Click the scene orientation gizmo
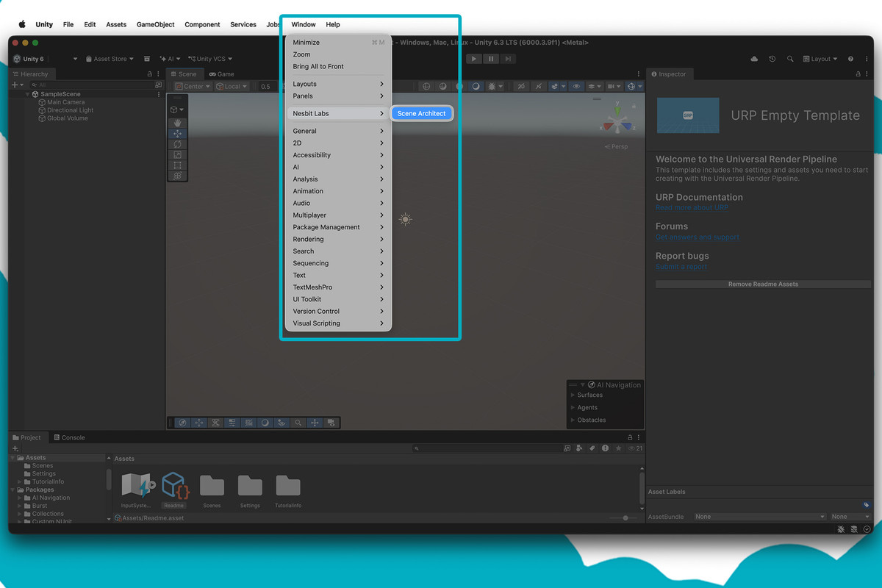Viewport: 882px width, 588px height. point(618,118)
